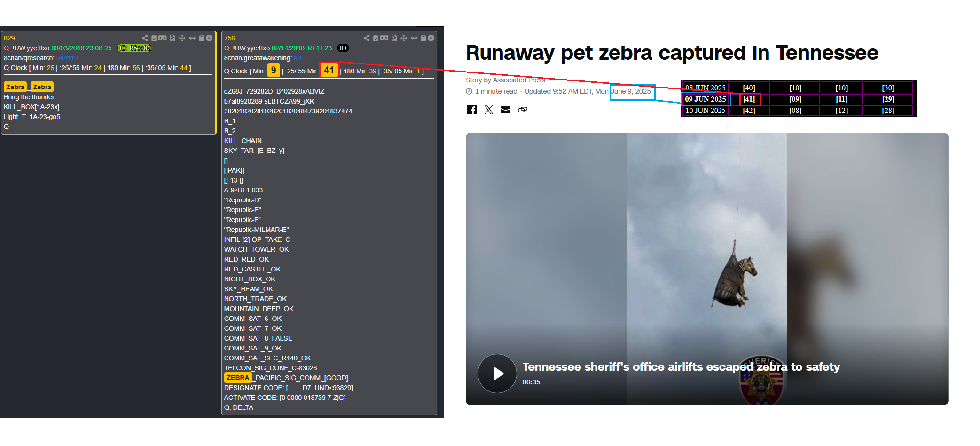This screenshot has width=980, height=446.
Task: Click the Q search icon before !UW.yye1fxo in post 756
Action: (227, 48)
